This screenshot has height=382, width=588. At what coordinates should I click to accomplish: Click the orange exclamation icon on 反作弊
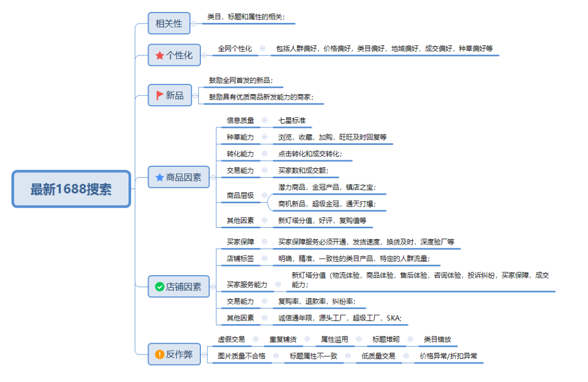tap(160, 354)
